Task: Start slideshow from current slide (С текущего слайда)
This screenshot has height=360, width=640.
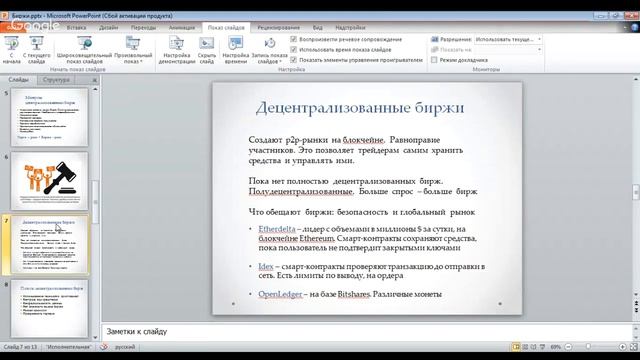Action: click(36, 50)
